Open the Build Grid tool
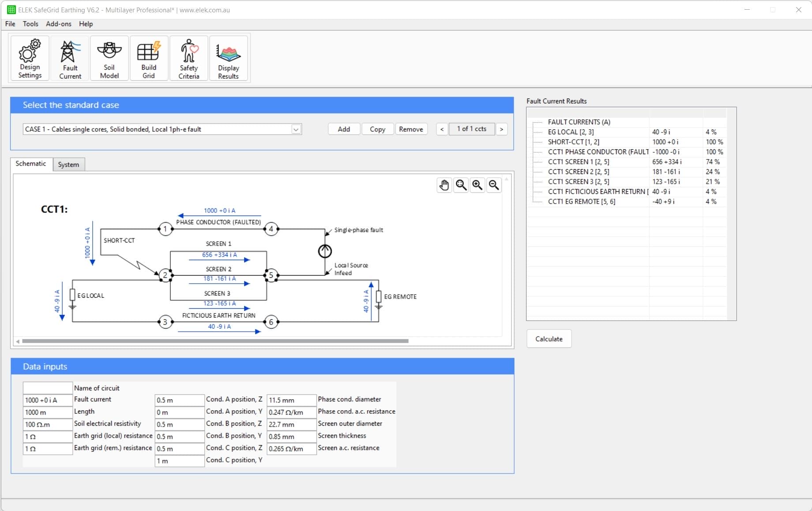The image size is (812, 511). [x=149, y=58]
